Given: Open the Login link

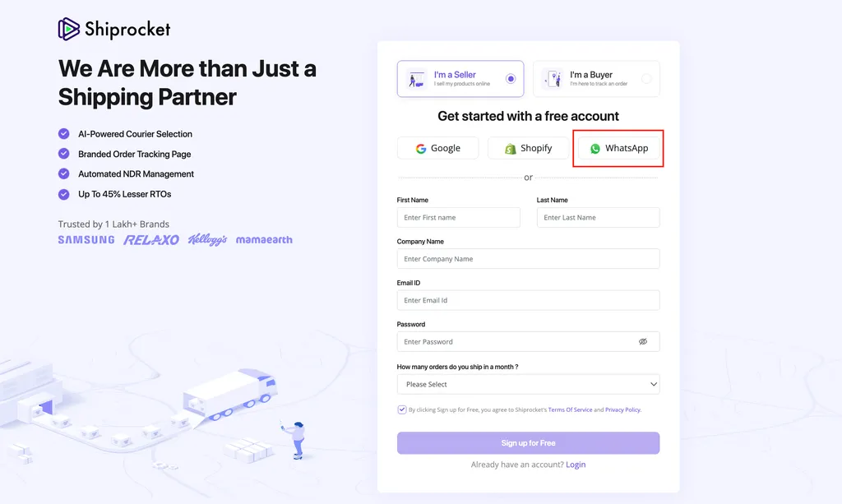Looking at the screenshot, I should click(576, 465).
